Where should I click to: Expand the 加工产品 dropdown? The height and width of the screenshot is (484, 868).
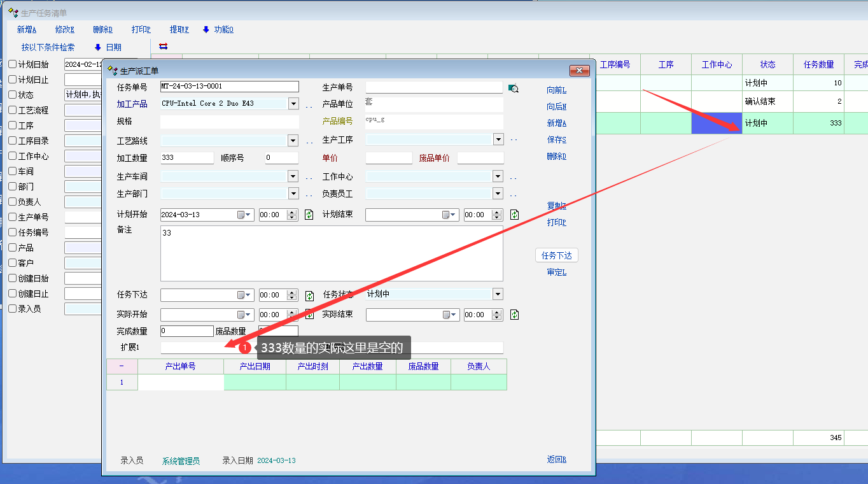293,104
